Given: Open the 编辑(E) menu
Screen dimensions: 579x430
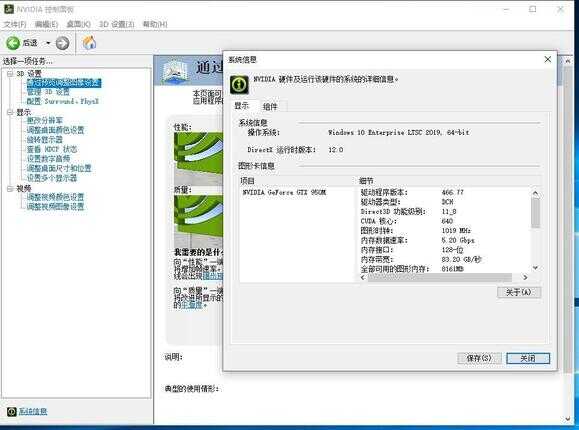Looking at the screenshot, I should 47,24.
